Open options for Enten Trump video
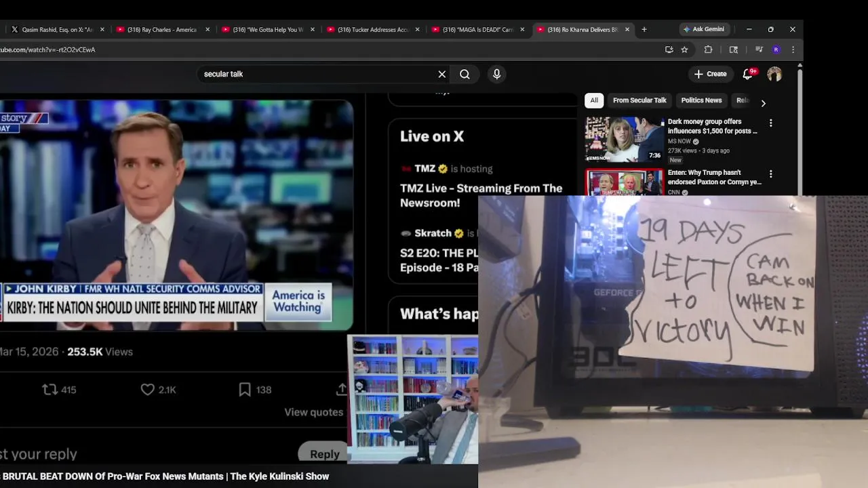Screen dimensions: 868x488 click(770, 174)
